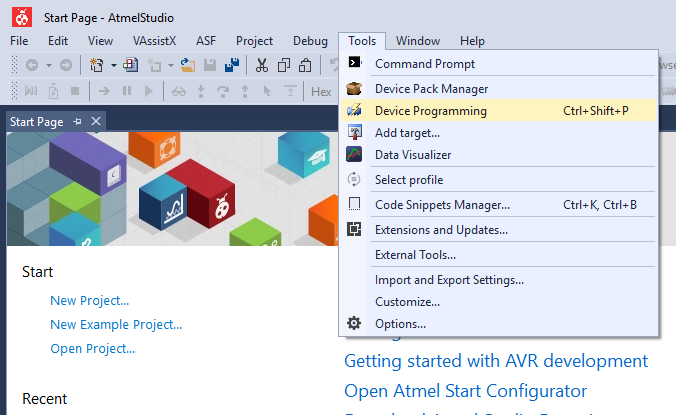The height and width of the screenshot is (415, 676).
Task: Click the Open File folder toolbar icon
Action: tap(188, 66)
